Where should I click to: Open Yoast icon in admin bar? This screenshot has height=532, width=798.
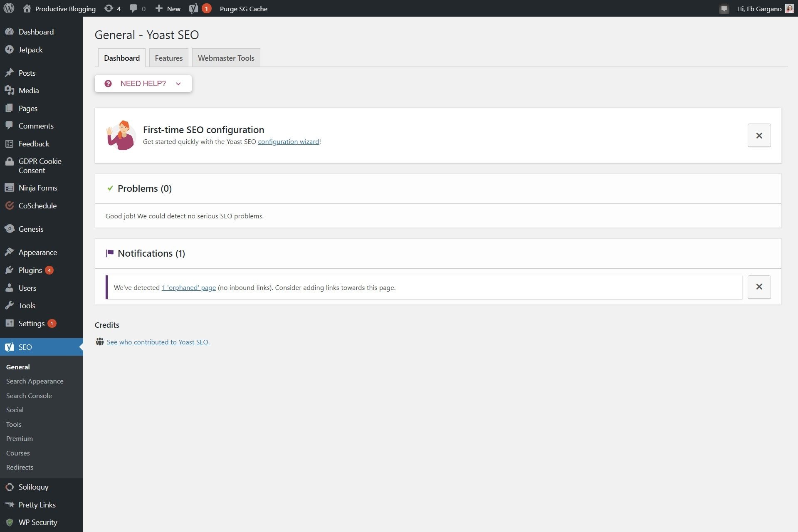click(193, 8)
